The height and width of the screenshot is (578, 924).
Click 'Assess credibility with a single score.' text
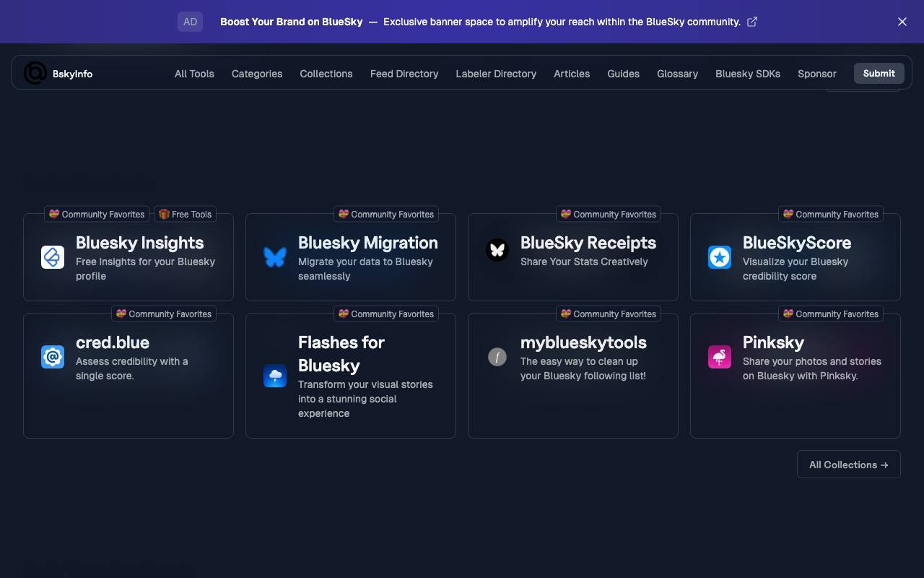pyautogui.click(x=131, y=368)
